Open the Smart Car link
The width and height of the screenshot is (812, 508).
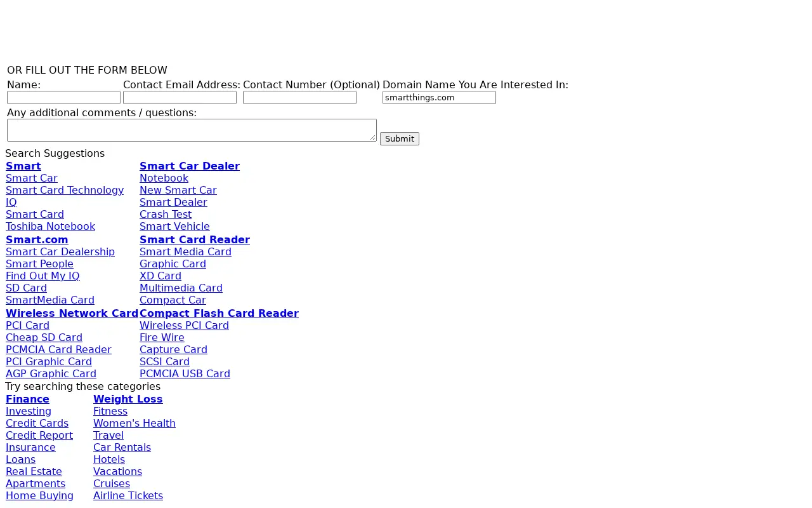point(32,178)
